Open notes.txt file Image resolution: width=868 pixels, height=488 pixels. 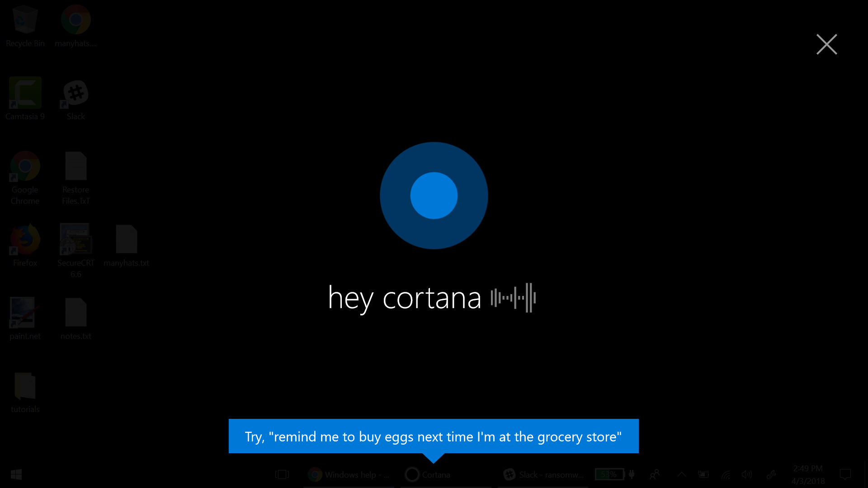pyautogui.click(x=75, y=313)
